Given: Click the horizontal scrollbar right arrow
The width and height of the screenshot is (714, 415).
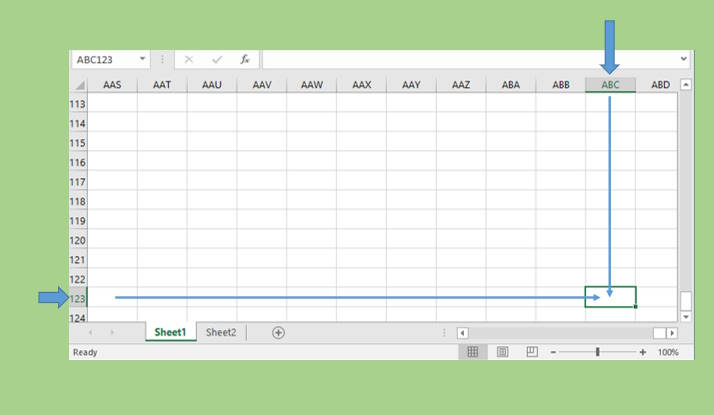Looking at the screenshot, I should [x=672, y=333].
